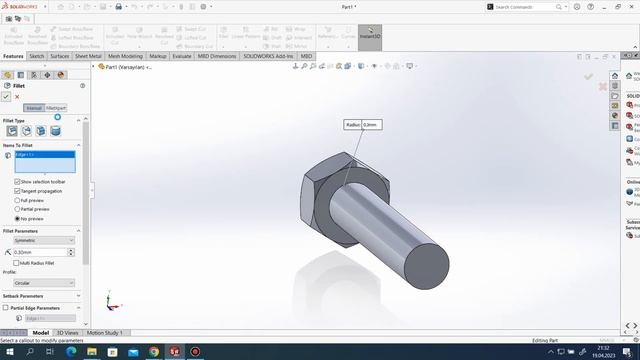
Task: Select Full Round Fillet type icon
Action: [56, 131]
